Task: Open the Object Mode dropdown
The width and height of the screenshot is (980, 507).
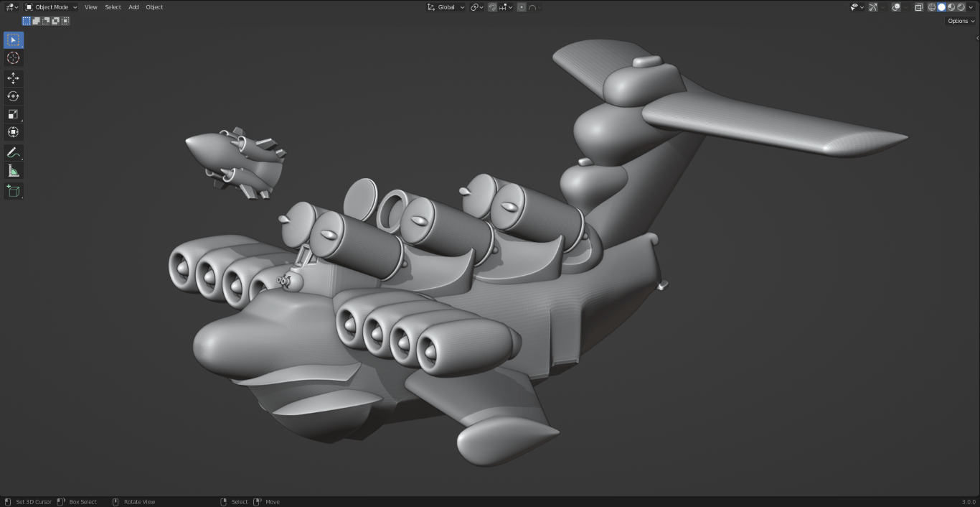Action: 52,7
